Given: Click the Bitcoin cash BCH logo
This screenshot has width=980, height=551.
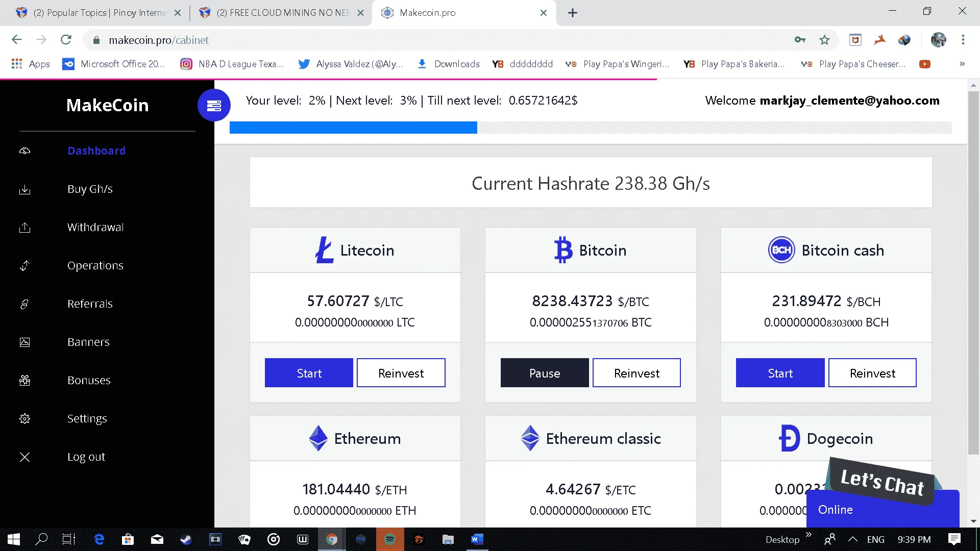Looking at the screenshot, I should click(x=781, y=250).
